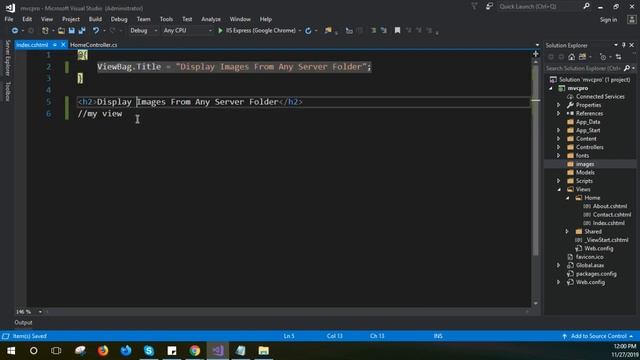Viewport: 640px width, 360px height.
Task: Click the Undo toolbar icon
Action: [x=96, y=31]
